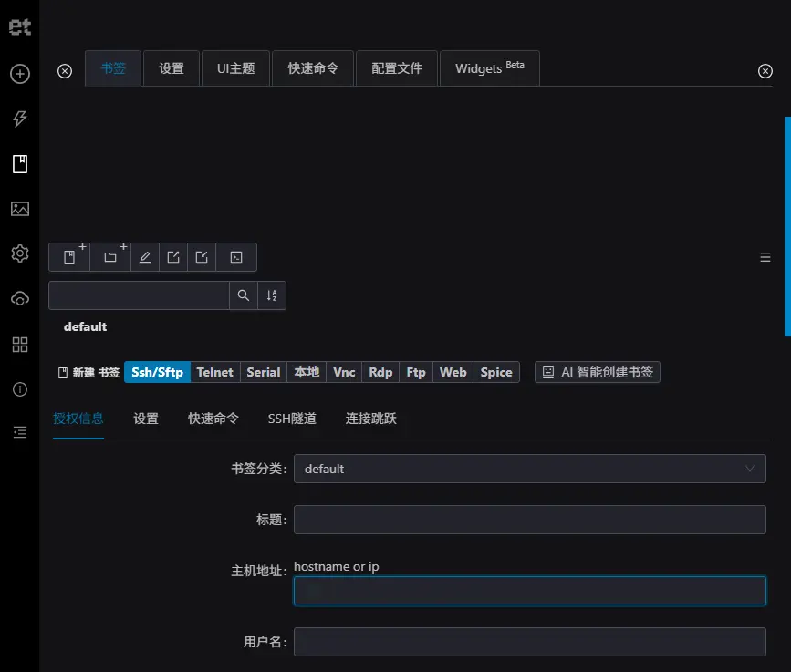The height and width of the screenshot is (672, 791).
Task: Switch to the UI主题 tab
Action: [235, 68]
